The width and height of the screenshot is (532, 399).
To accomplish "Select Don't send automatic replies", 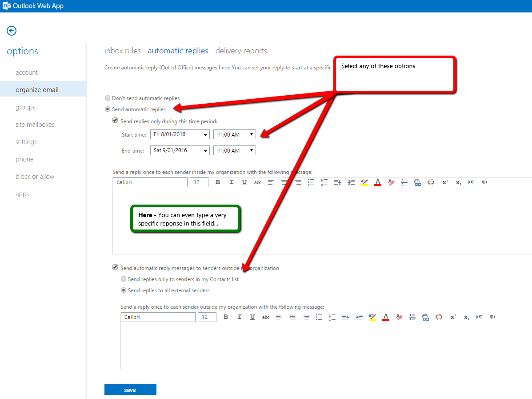I will point(108,98).
